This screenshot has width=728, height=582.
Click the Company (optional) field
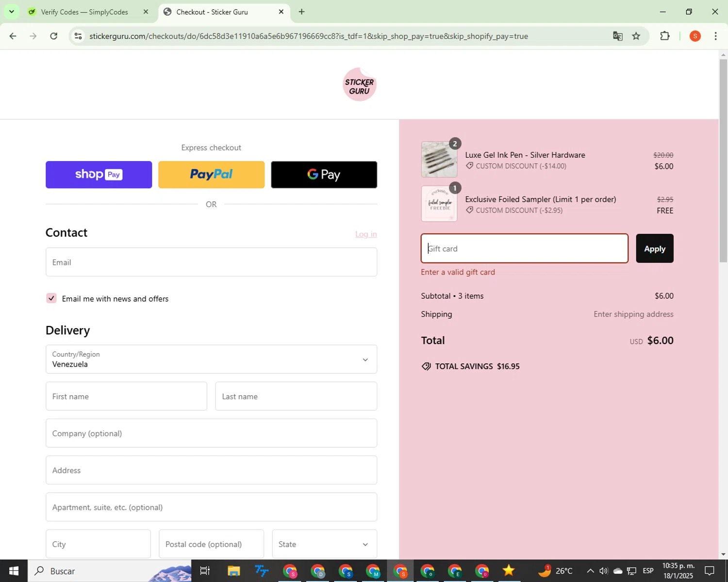(211, 433)
